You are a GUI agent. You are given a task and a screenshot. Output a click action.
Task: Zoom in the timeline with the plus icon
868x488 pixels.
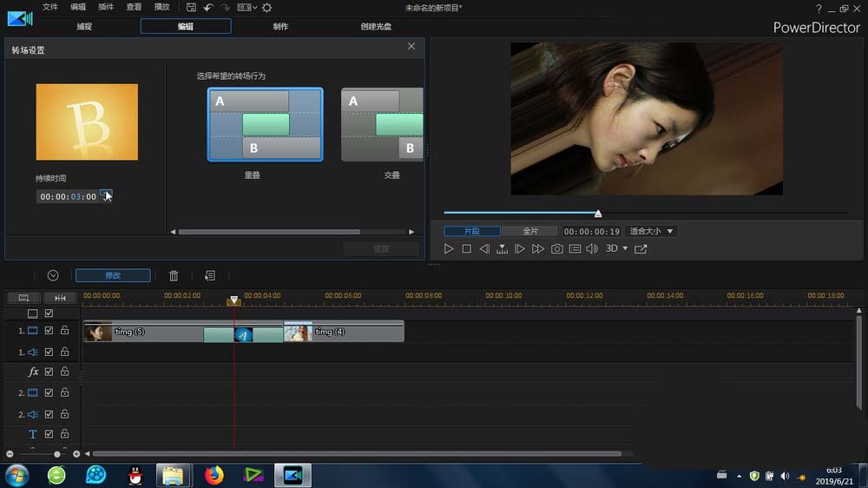tap(76, 454)
